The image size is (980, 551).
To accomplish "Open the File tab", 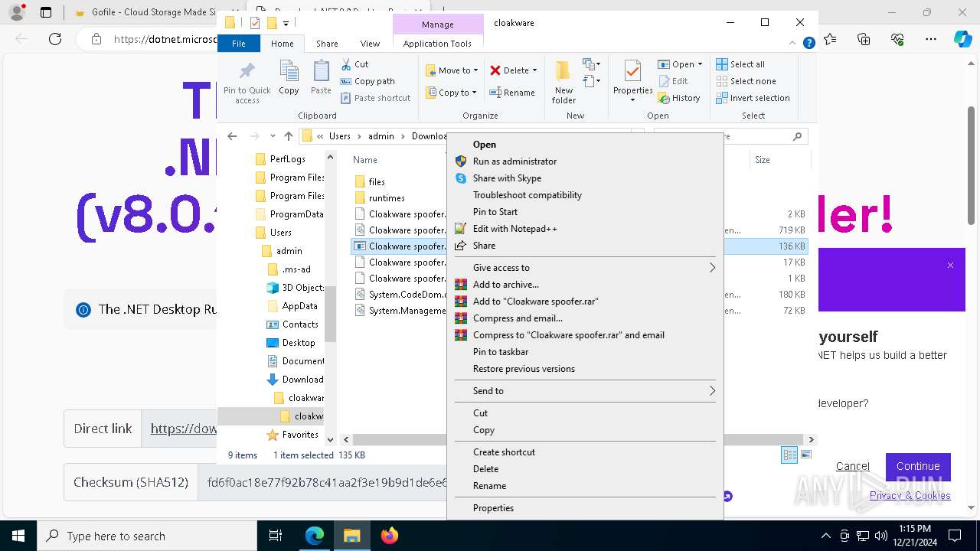I will tap(239, 44).
